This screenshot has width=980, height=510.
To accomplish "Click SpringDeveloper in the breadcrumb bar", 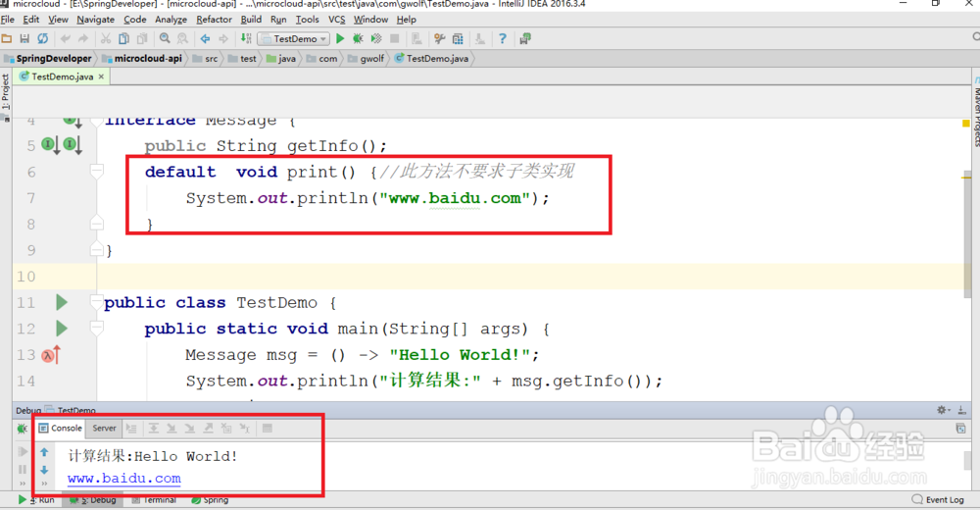I will [x=48, y=58].
